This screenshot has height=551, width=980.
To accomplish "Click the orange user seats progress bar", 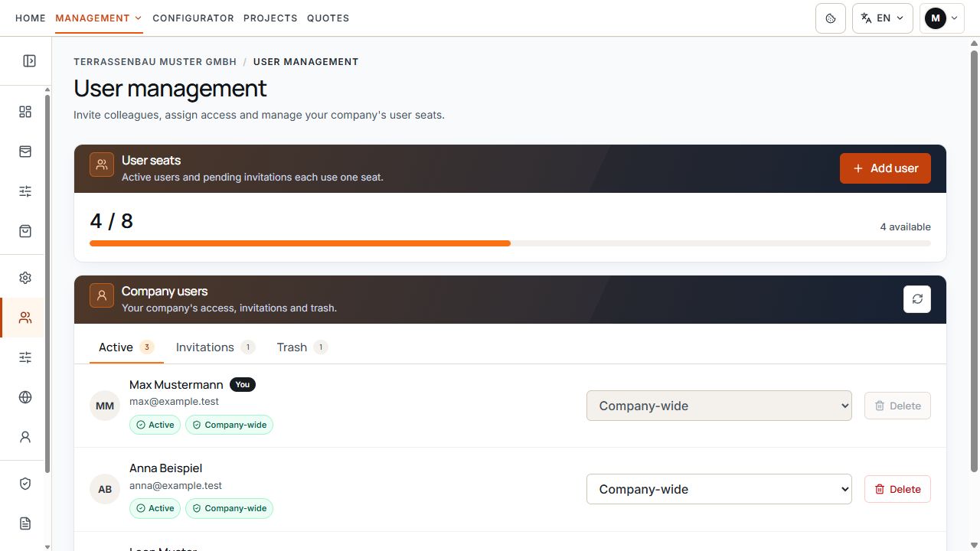I will pyautogui.click(x=300, y=243).
